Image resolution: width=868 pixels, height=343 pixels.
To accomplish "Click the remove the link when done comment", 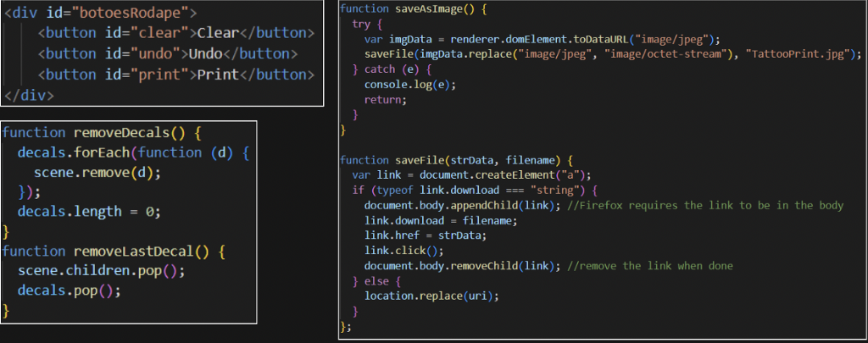I will [650, 266].
